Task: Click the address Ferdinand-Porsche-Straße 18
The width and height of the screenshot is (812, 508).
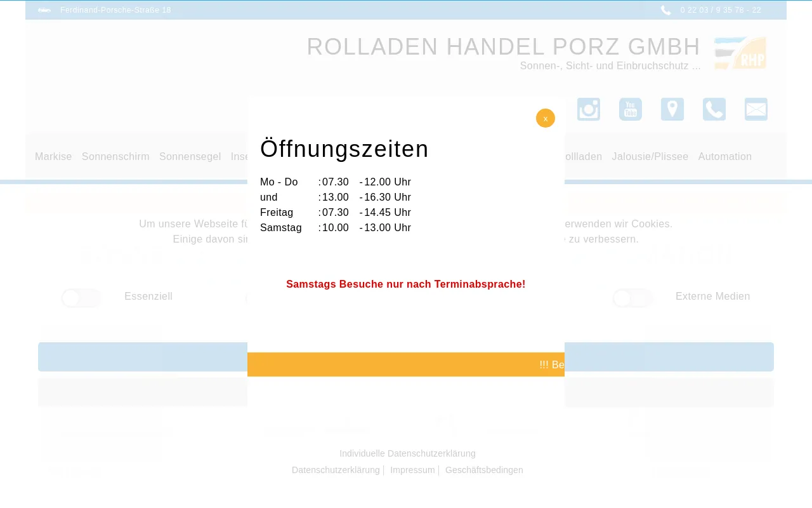Action: [115, 10]
